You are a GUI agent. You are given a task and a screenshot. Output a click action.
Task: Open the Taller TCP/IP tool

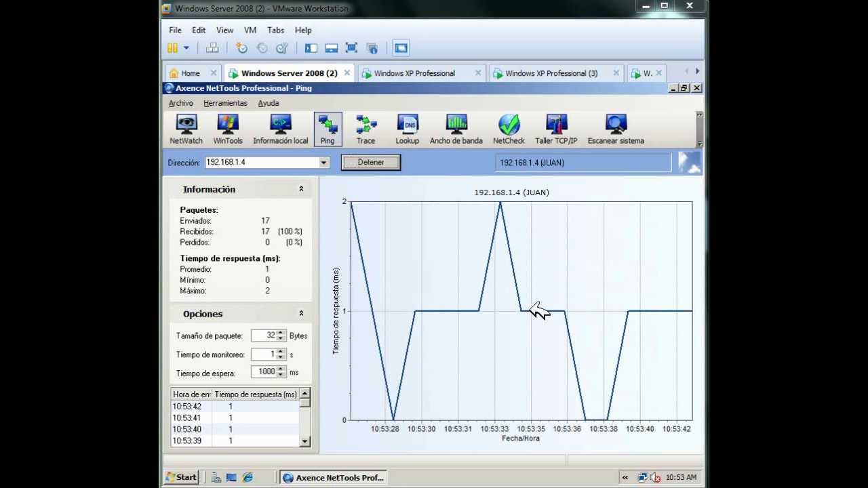point(556,129)
